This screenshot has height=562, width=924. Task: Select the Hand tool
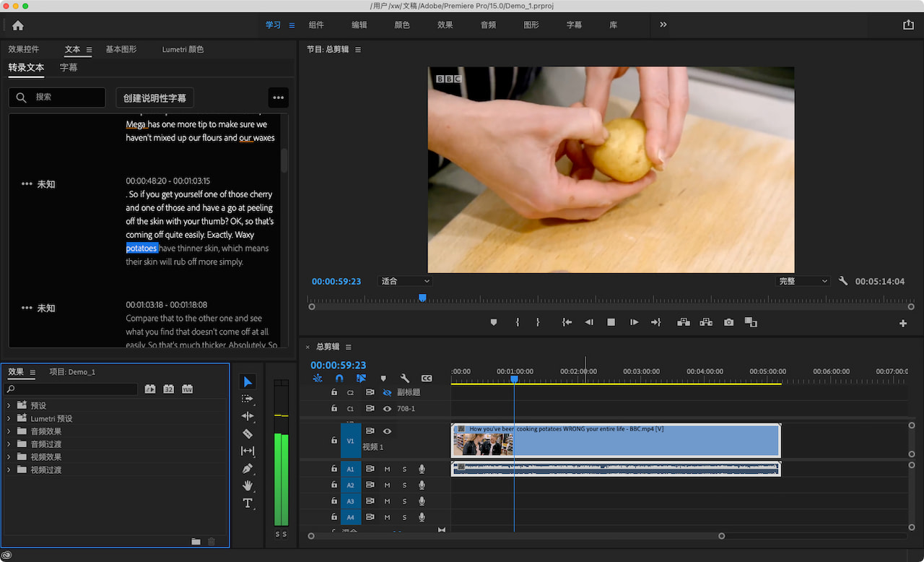pos(248,486)
